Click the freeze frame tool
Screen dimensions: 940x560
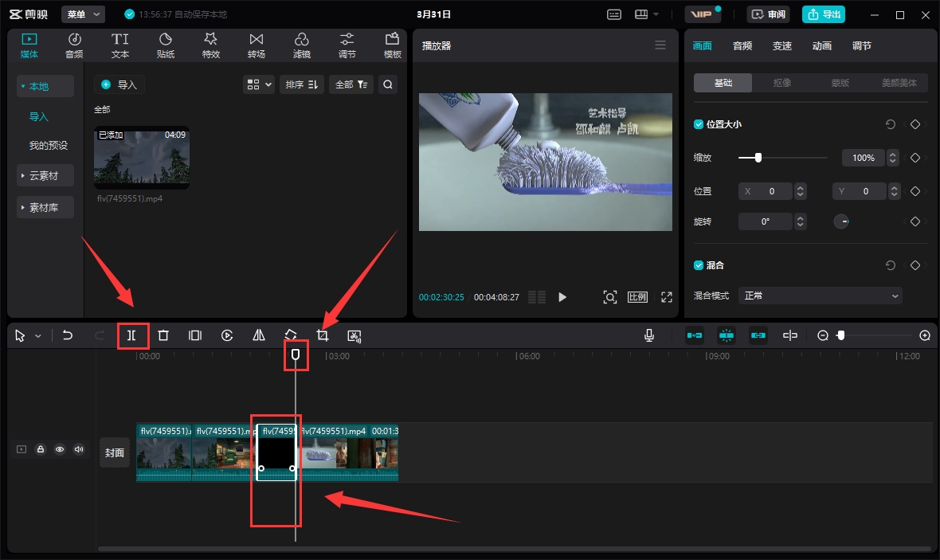click(195, 335)
